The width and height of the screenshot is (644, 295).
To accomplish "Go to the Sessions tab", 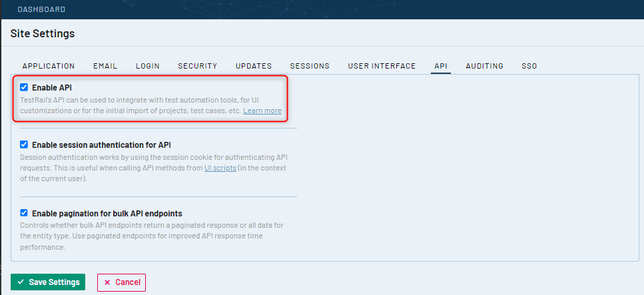I will [310, 66].
